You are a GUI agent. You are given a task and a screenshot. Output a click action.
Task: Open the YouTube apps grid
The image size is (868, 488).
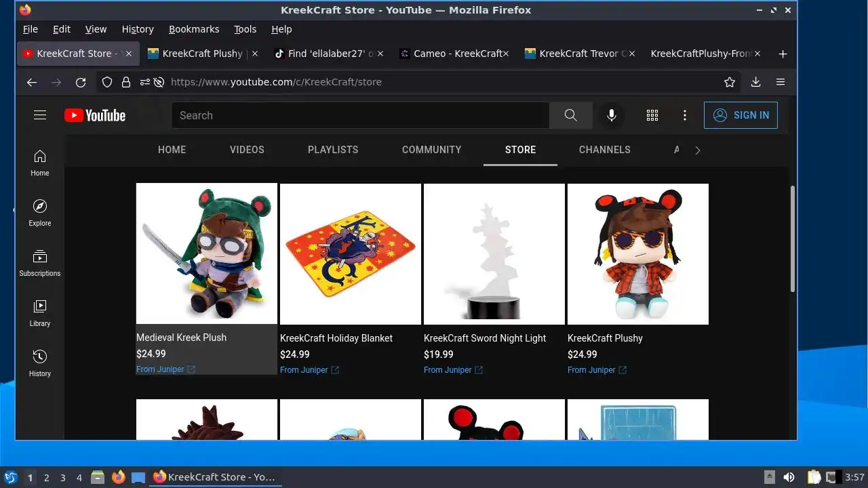click(x=652, y=115)
